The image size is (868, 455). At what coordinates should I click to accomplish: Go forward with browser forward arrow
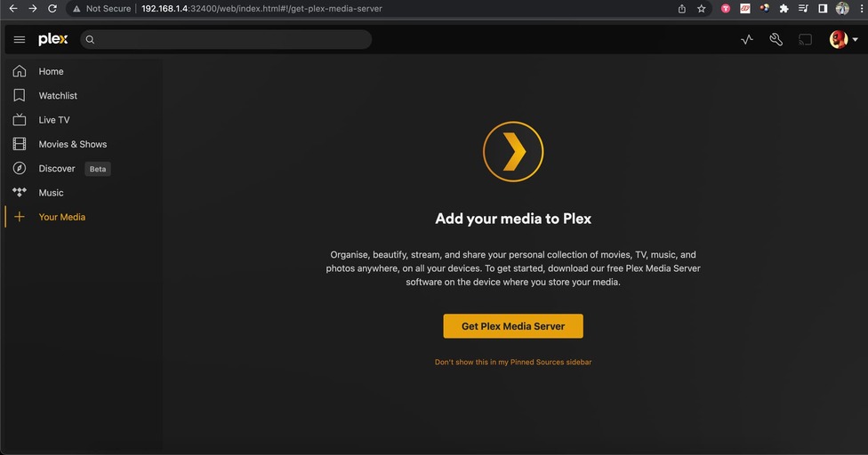(33, 8)
